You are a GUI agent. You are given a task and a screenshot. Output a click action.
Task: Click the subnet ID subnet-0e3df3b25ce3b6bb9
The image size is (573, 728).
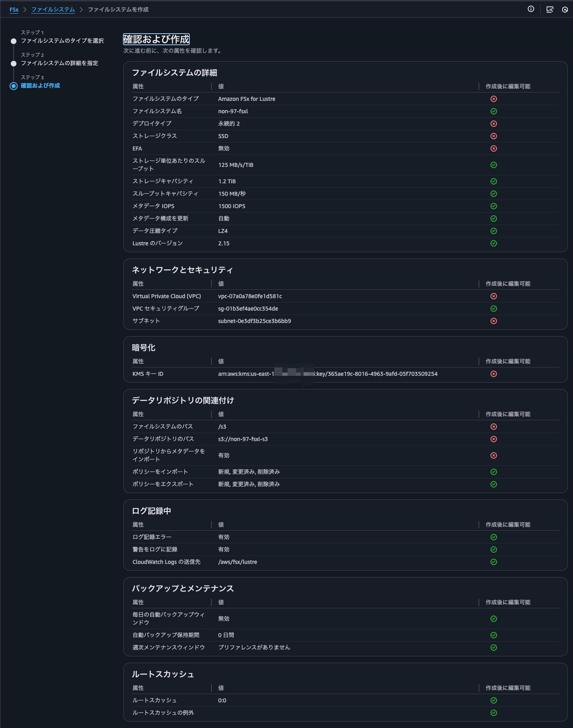tap(255, 321)
